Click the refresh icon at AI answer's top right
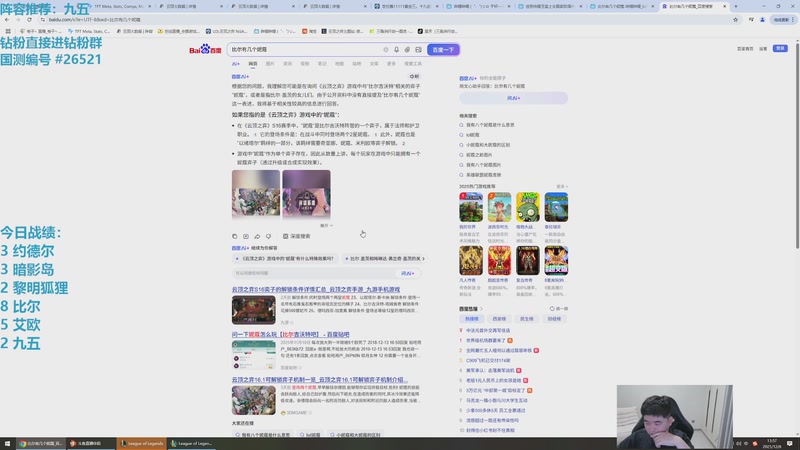The height and width of the screenshot is (450, 800). click(414, 77)
